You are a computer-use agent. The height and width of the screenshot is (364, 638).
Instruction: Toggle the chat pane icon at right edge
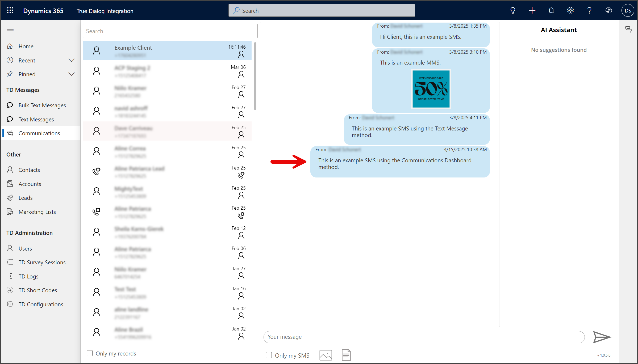pyautogui.click(x=628, y=29)
